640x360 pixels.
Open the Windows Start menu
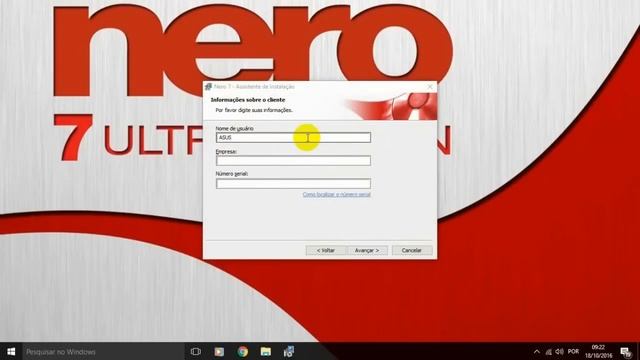[x=11, y=351]
